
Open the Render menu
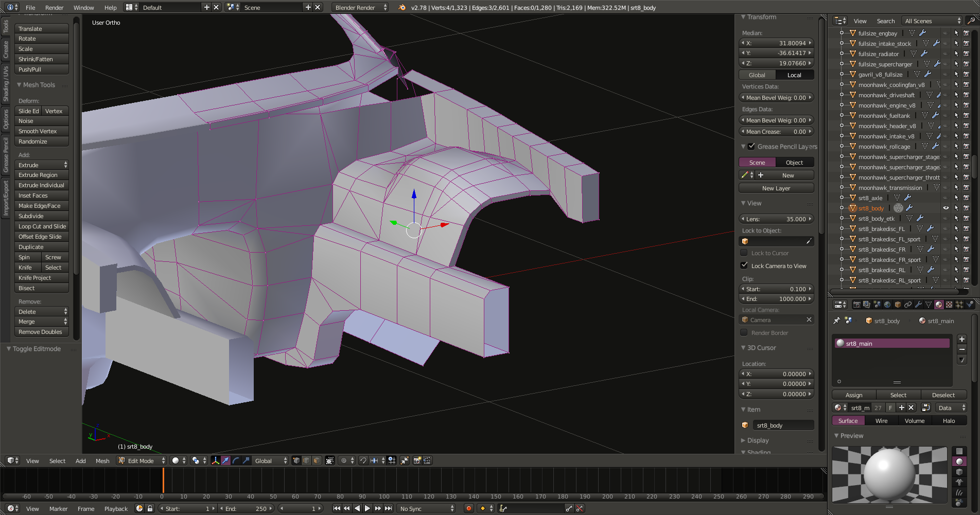(54, 8)
